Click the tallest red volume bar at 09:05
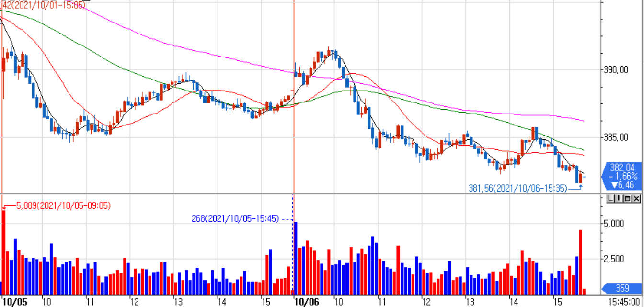644x307 pixels. [x=5, y=249]
